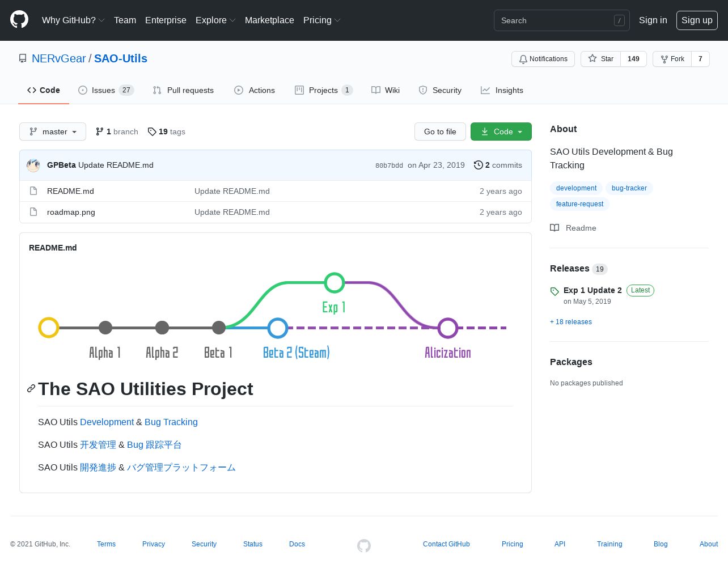Click the GPBeta author name
The image size is (728, 581).
tap(61, 165)
